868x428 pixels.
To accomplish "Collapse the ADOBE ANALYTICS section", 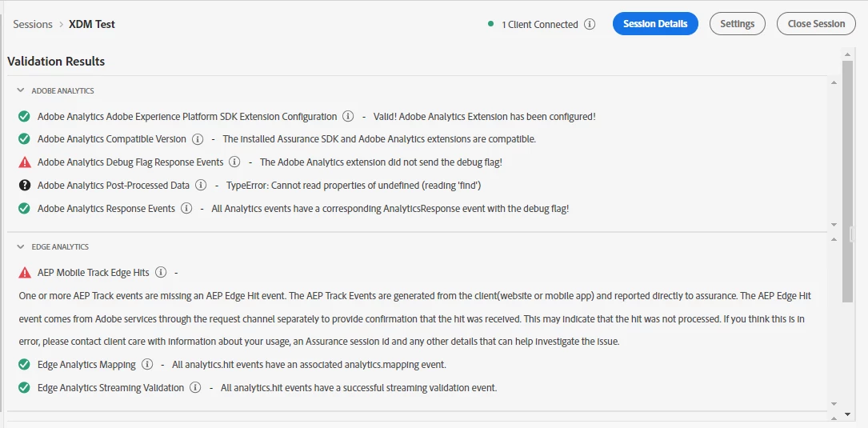I will pyautogui.click(x=21, y=90).
